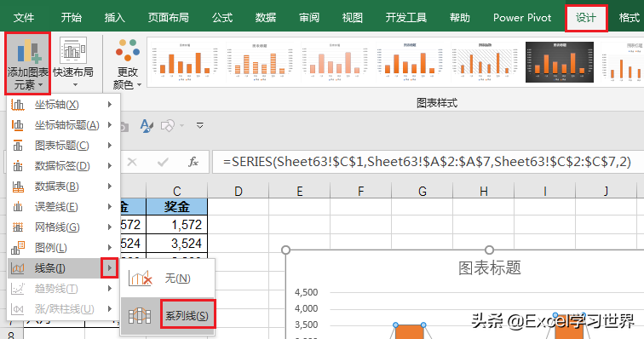Switch to the 公式 tab
Screen dimensions: 644x339
tap(222, 18)
